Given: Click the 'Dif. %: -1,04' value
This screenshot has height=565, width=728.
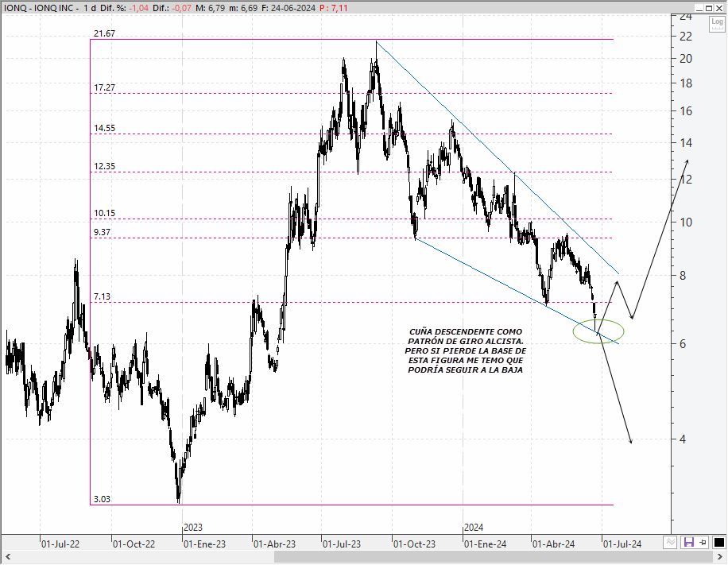Looking at the screenshot, I should (123, 8).
